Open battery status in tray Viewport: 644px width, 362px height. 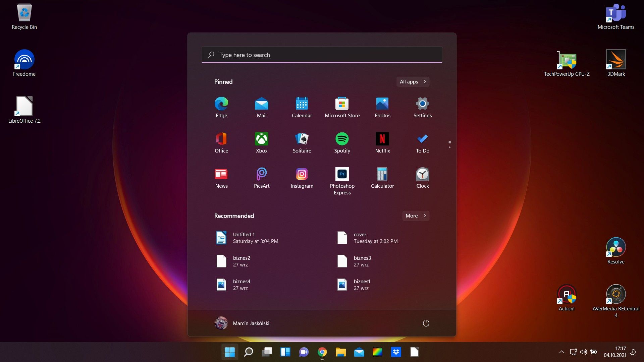[x=594, y=352]
